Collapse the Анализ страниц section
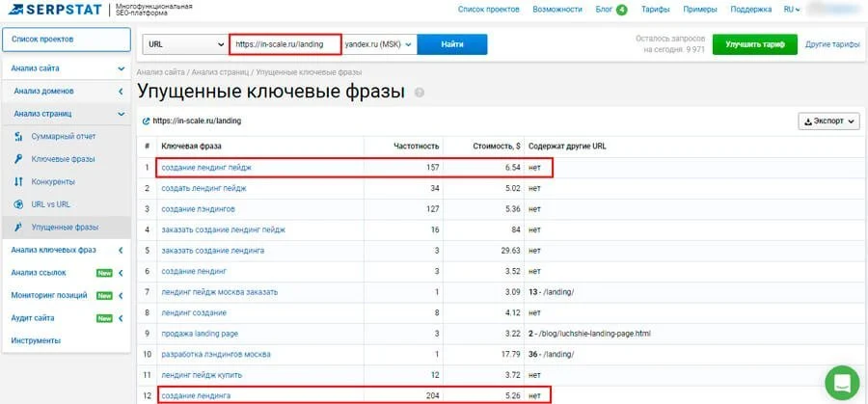Image resolution: width=868 pixels, height=404 pixels. click(67, 114)
